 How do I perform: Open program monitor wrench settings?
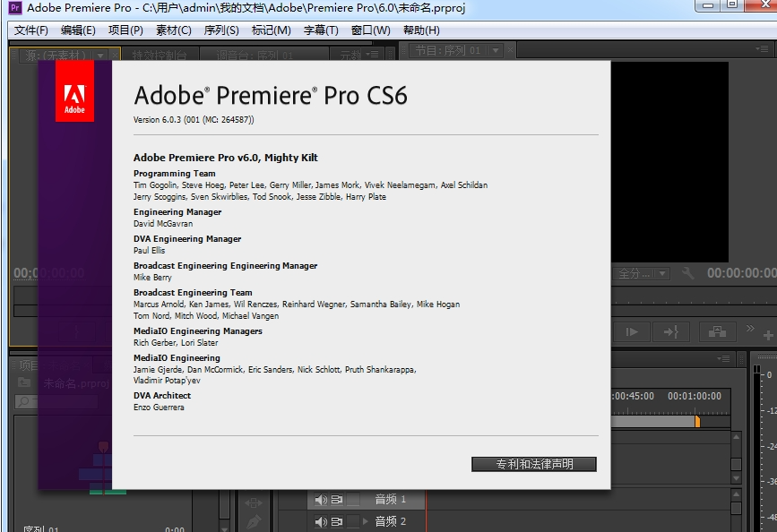tap(687, 273)
